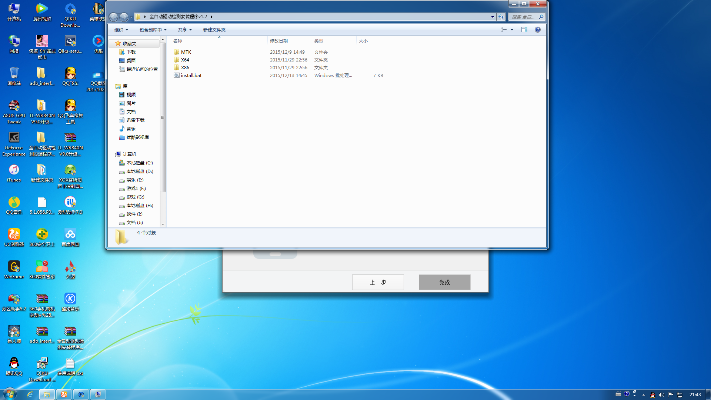Open the X86 folder
This screenshot has height=400, width=711.
[184, 67]
